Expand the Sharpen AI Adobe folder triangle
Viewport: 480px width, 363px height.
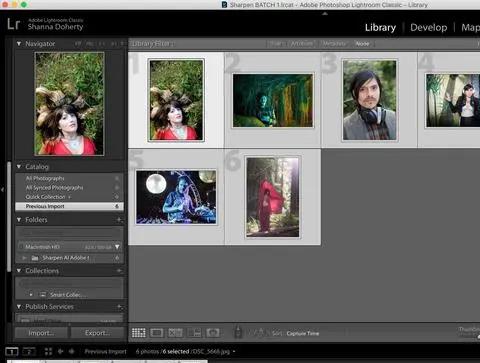click(x=24, y=258)
